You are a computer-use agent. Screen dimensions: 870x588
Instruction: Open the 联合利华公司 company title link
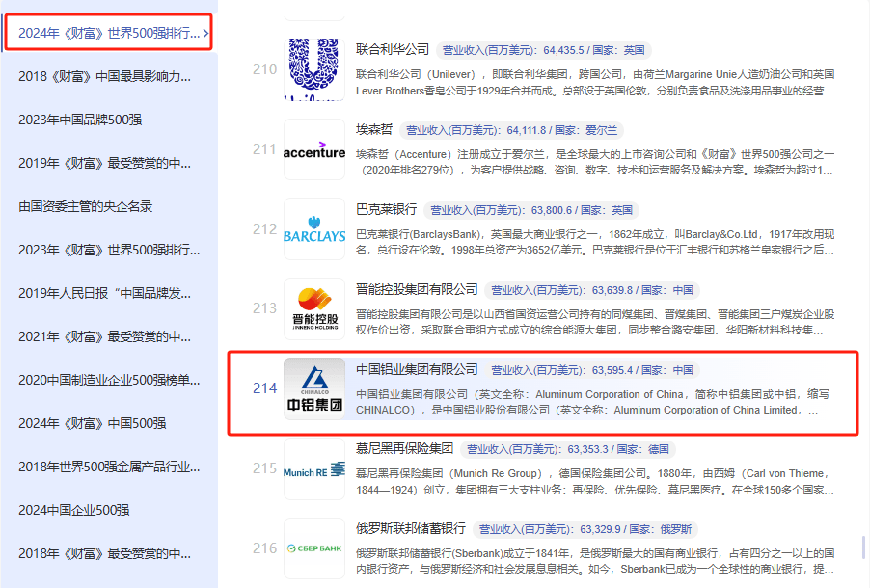pos(393,49)
